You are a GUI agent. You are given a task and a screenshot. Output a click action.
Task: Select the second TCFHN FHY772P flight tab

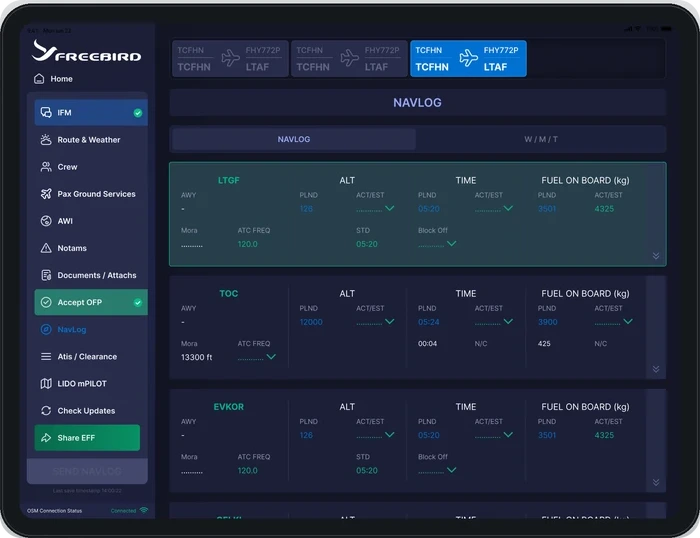[x=349, y=58]
